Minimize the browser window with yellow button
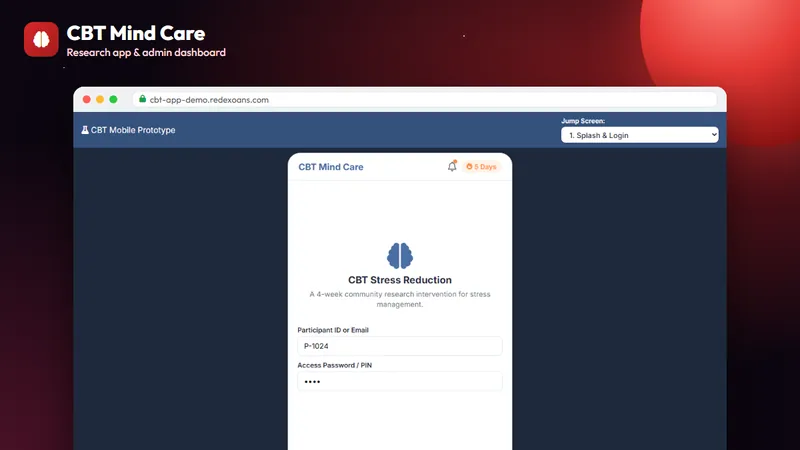 100,99
